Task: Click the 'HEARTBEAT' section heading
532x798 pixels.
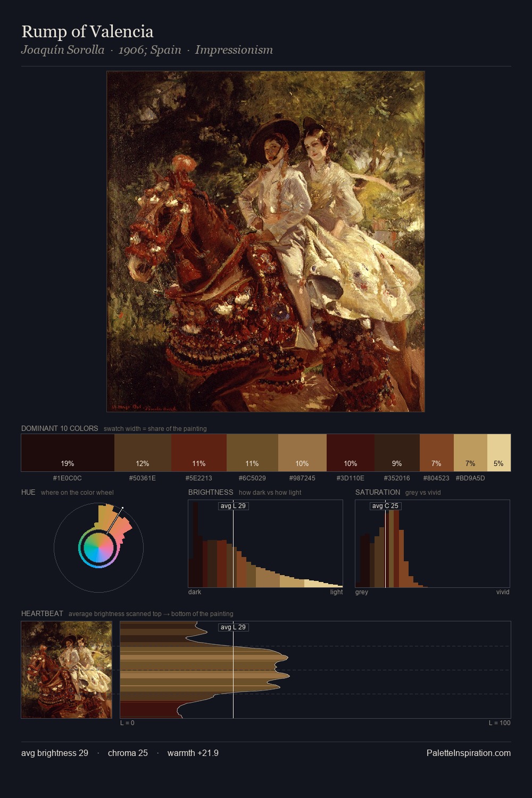Action: [x=42, y=614]
